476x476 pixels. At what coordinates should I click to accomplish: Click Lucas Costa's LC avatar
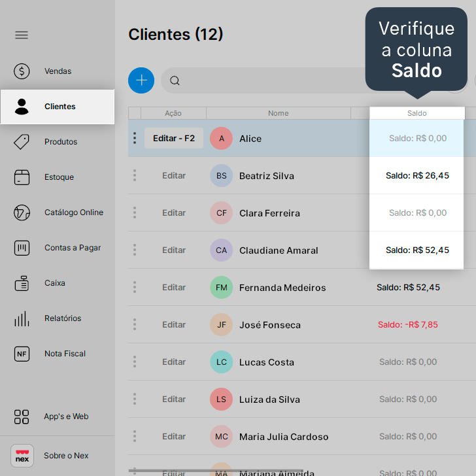click(221, 362)
